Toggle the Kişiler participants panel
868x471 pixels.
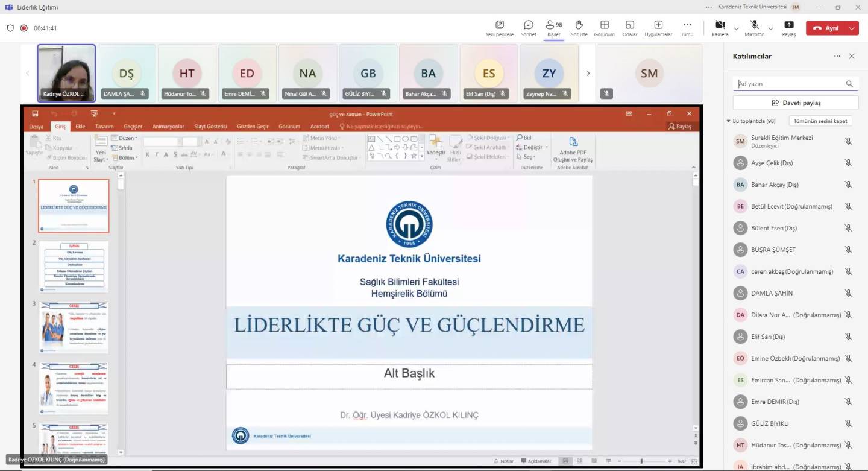[553, 28]
